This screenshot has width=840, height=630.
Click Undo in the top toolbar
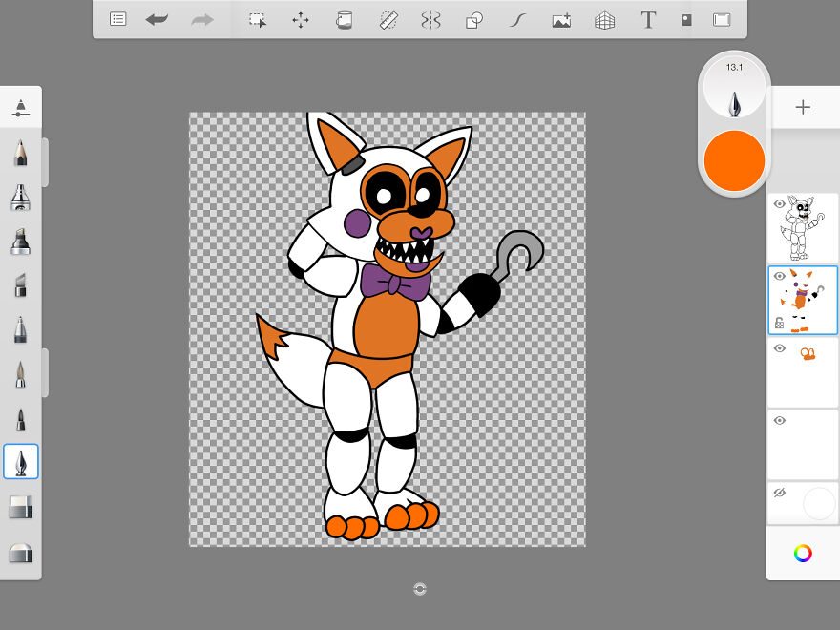157,18
